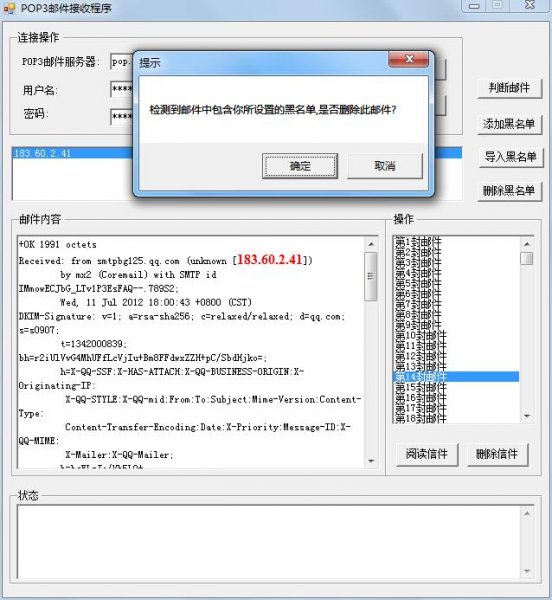Cancel the prompt with 取消
552x600 pixels.
pyautogui.click(x=385, y=166)
